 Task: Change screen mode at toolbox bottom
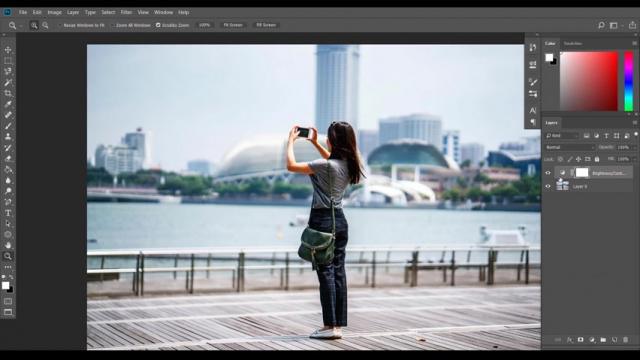[8, 312]
